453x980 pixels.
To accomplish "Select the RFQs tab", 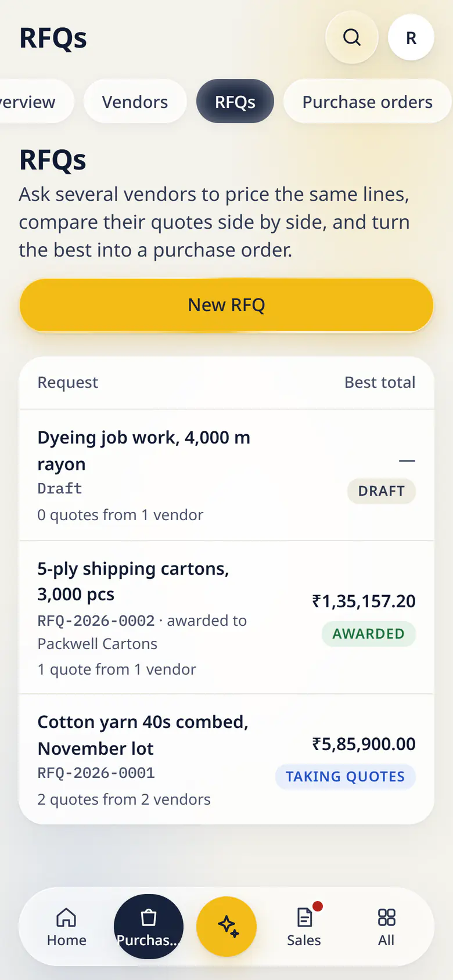I will [235, 102].
